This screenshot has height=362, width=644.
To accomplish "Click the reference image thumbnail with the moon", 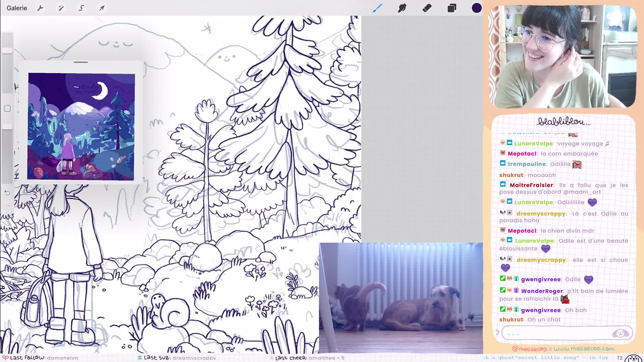I will (x=81, y=127).
